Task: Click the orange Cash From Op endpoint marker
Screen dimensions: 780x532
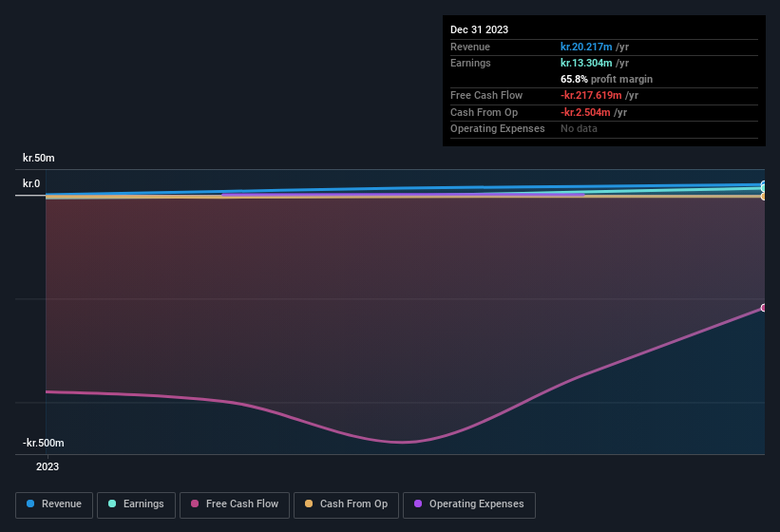Action: [763, 197]
